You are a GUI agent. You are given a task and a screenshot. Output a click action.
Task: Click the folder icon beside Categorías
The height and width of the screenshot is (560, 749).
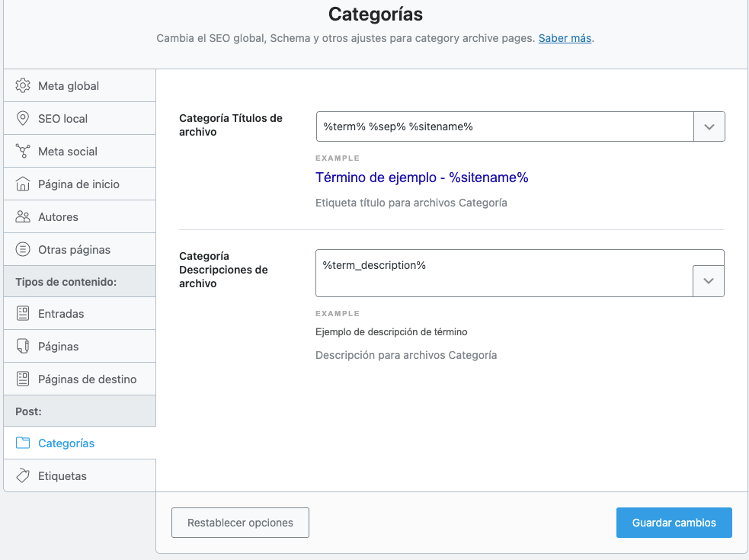22,443
